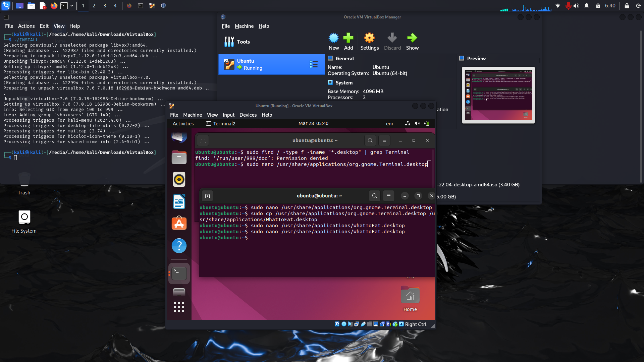Open the Devices menu of VM window
This screenshot has width=644, height=362.
(x=248, y=115)
